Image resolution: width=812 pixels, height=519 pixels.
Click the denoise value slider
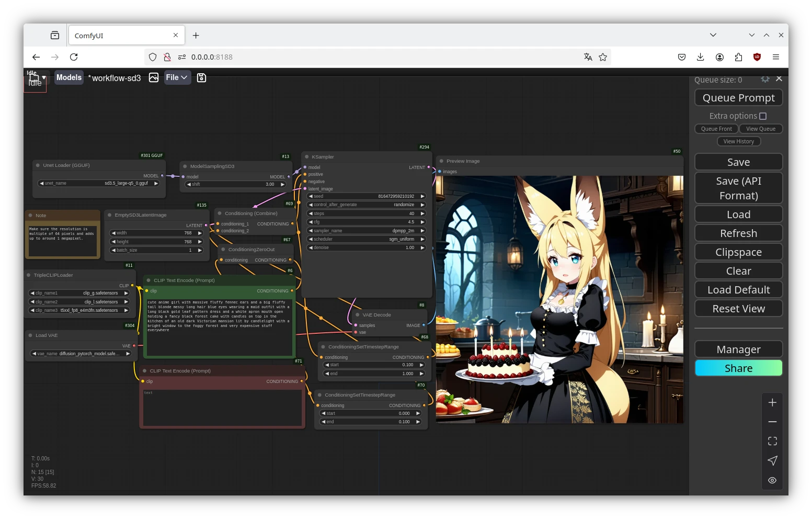(366, 247)
